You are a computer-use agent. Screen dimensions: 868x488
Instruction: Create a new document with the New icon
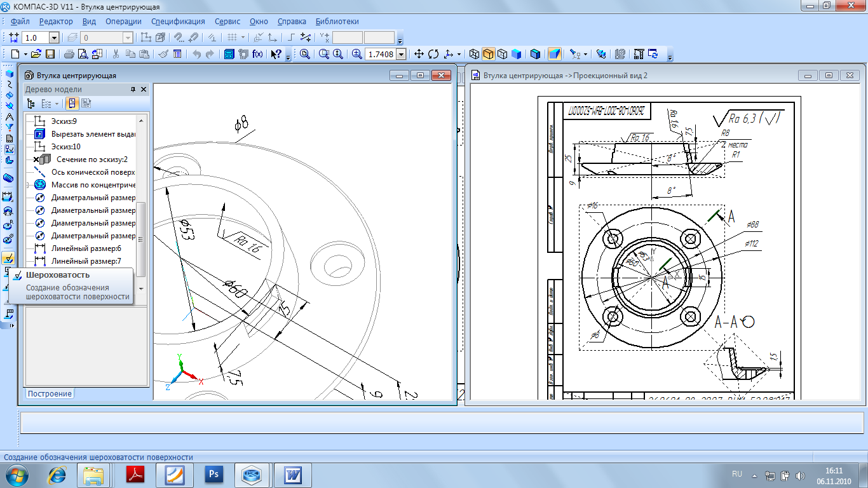click(x=15, y=54)
